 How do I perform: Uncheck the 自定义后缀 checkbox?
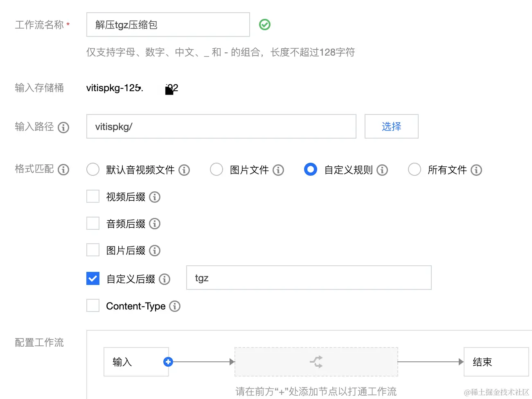tap(92, 278)
